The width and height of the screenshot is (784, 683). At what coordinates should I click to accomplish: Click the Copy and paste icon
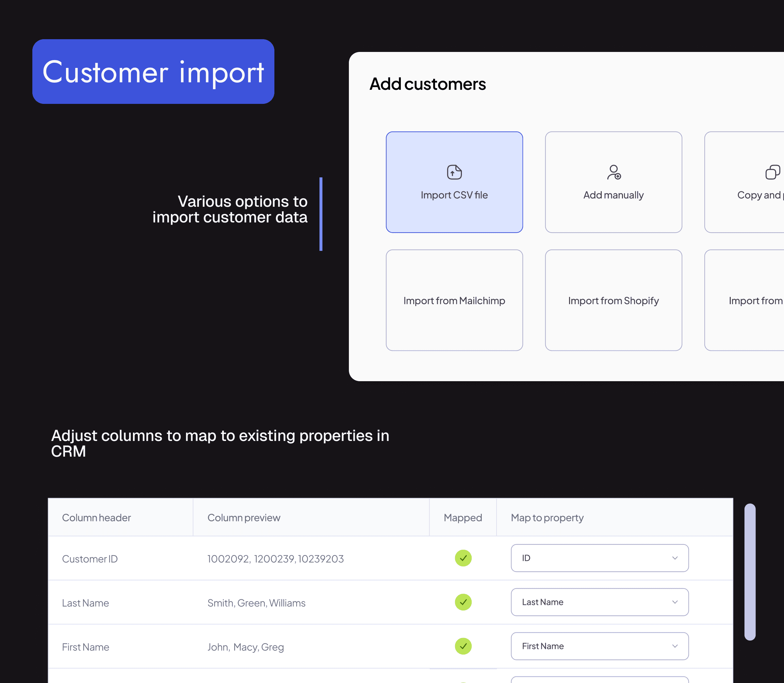[x=773, y=172]
